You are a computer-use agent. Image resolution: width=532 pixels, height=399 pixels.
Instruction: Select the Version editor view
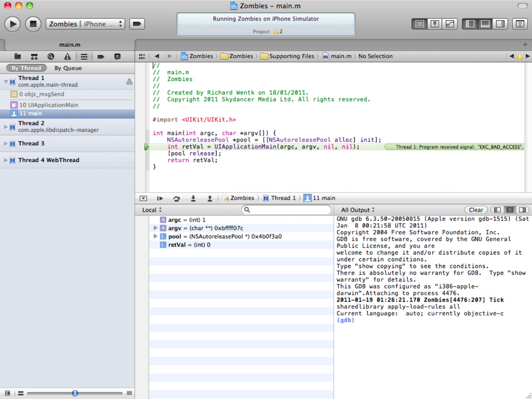coord(450,24)
